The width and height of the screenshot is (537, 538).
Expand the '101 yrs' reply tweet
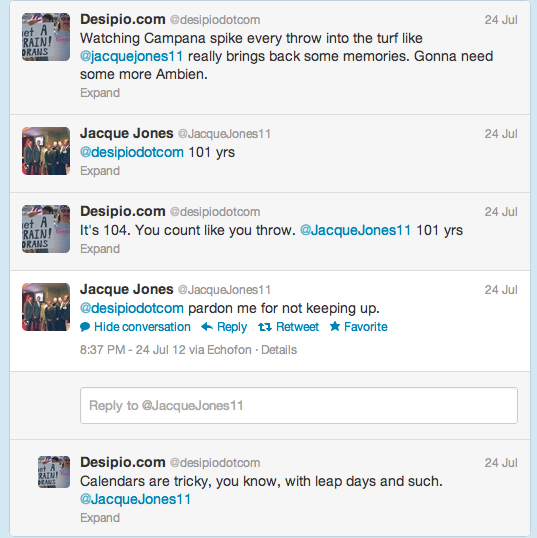click(x=100, y=171)
